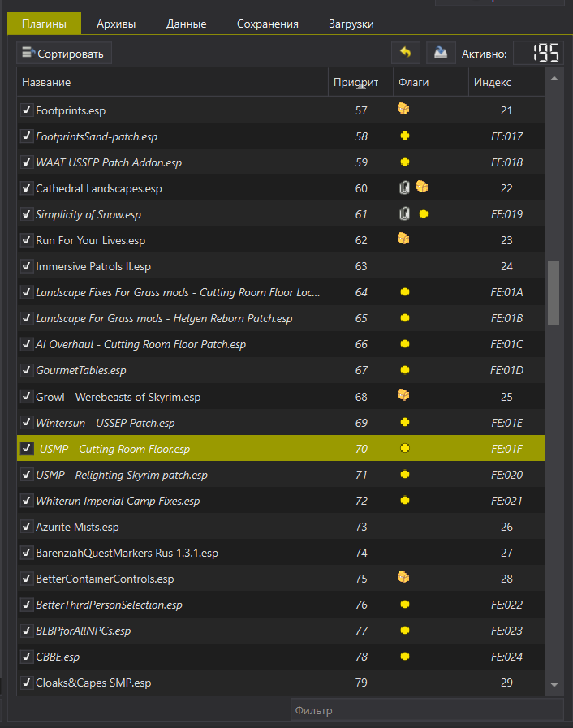Image resolution: width=573 pixels, height=728 pixels.
Task: Click the Сортировать button
Action: point(64,53)
